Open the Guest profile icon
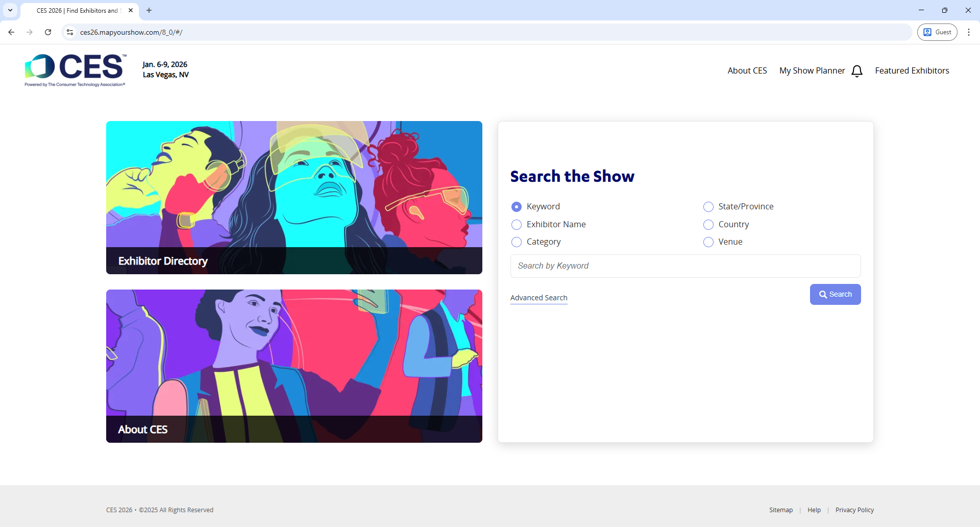This screenshot has height=527, width=980. [x=937, y=32]
